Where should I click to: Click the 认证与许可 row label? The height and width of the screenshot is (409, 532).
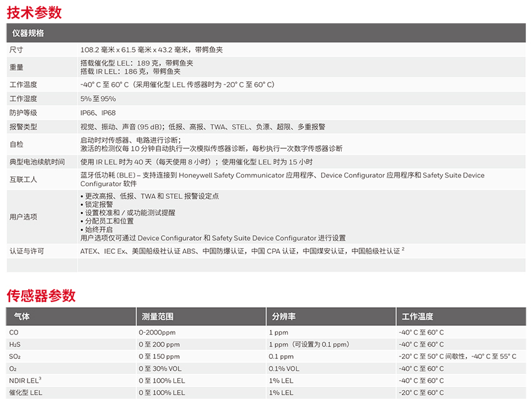coord(27,251)
